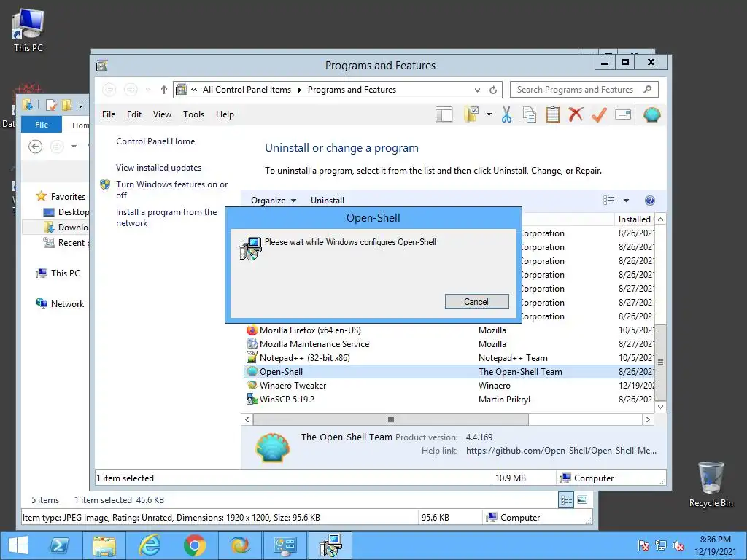Launch PowerShell from the taskbar
This screenshot has height=560, width=747.
[x=60, y=545]
